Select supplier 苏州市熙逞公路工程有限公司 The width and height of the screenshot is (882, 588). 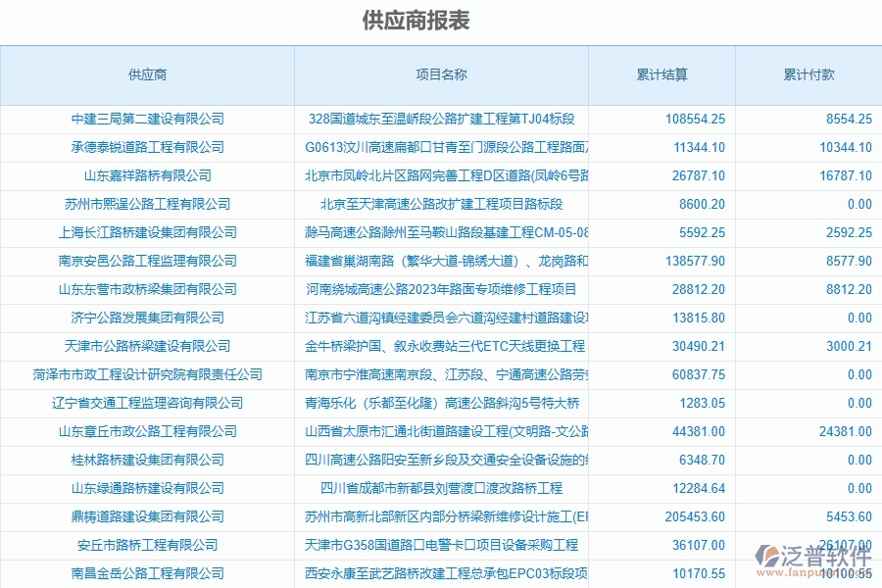coord(147,204)
